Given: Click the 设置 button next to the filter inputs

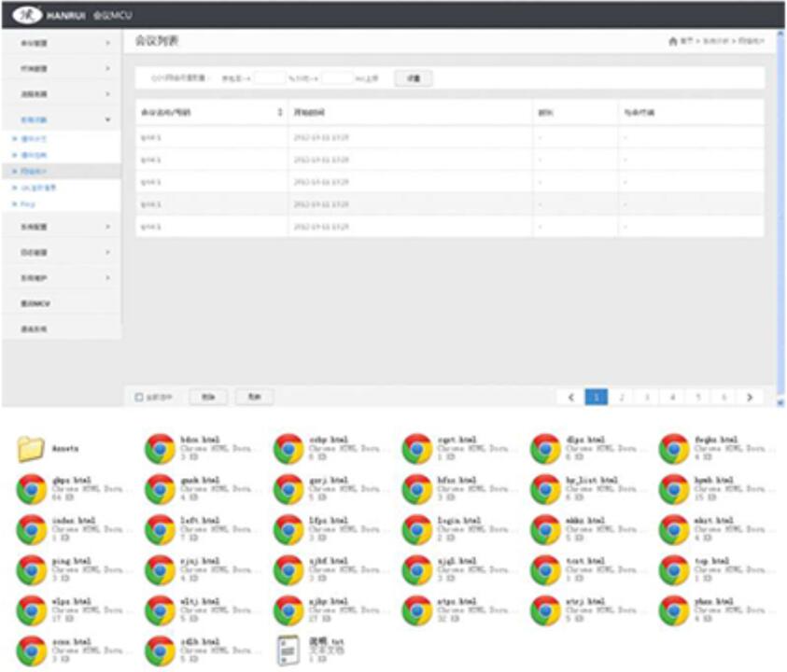Looking at the screenshot, I should pyautogui.click(x=413, y=78).
